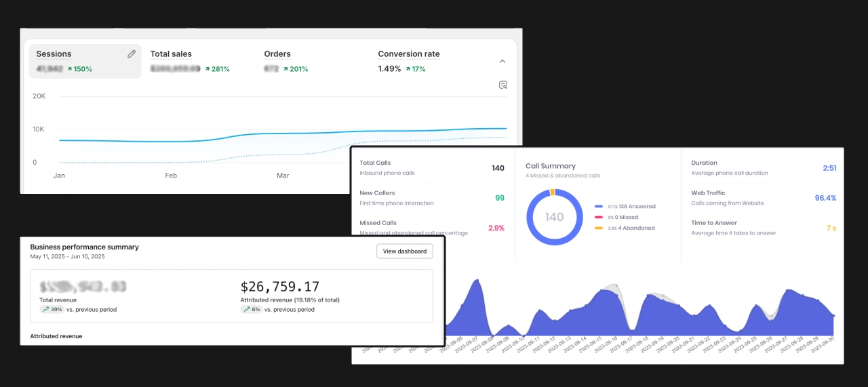Click the trend arrow next to 281%

[x=208, y=69]
